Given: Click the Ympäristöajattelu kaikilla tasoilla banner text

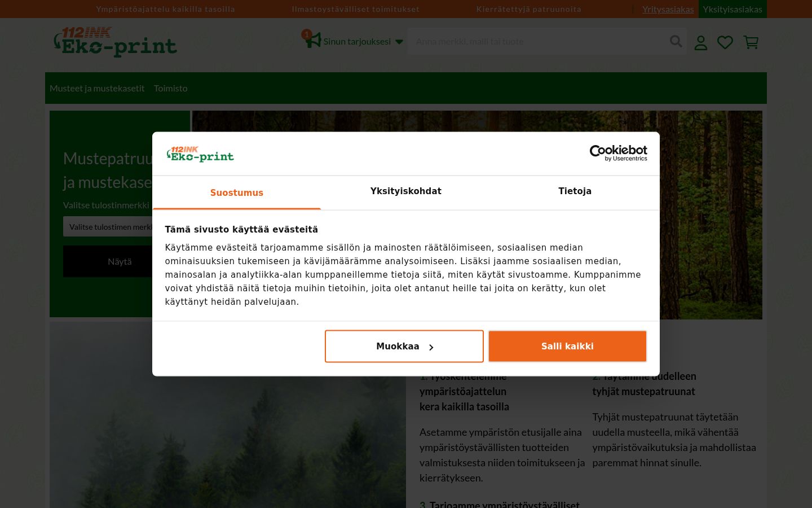Looking at the screenshot, I should (166, 9).
